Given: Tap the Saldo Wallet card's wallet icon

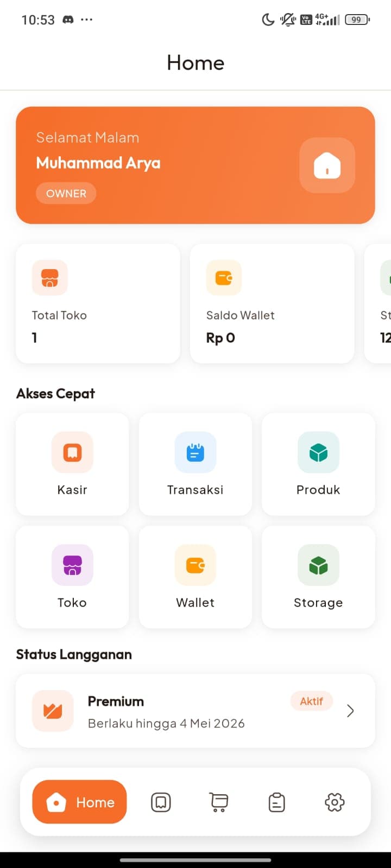Looking at the screenshot, I should click(x=224, y=278).
